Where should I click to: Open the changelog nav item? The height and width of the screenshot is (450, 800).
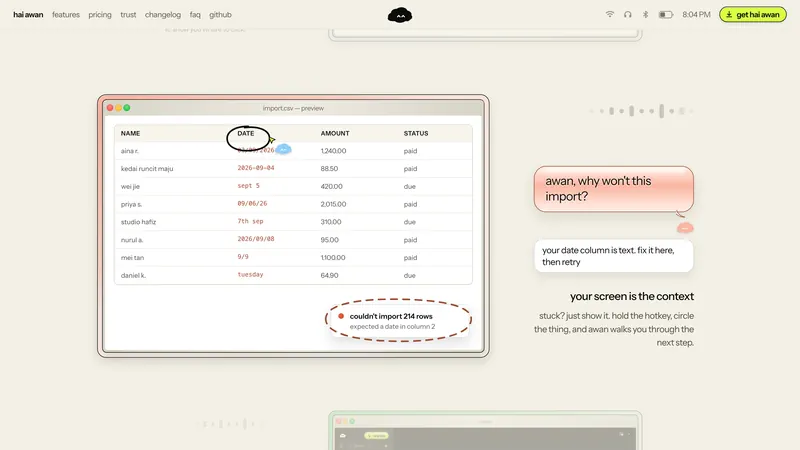point(163,15)
